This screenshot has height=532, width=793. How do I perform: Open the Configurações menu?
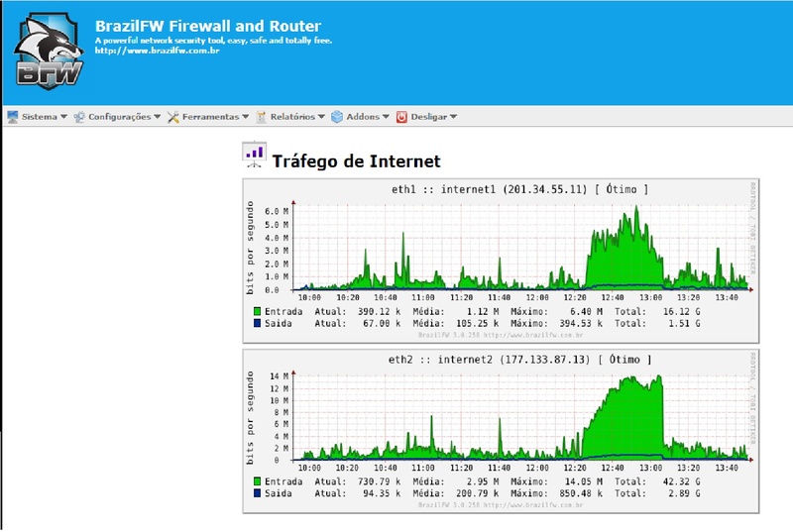tap(117, 117)
